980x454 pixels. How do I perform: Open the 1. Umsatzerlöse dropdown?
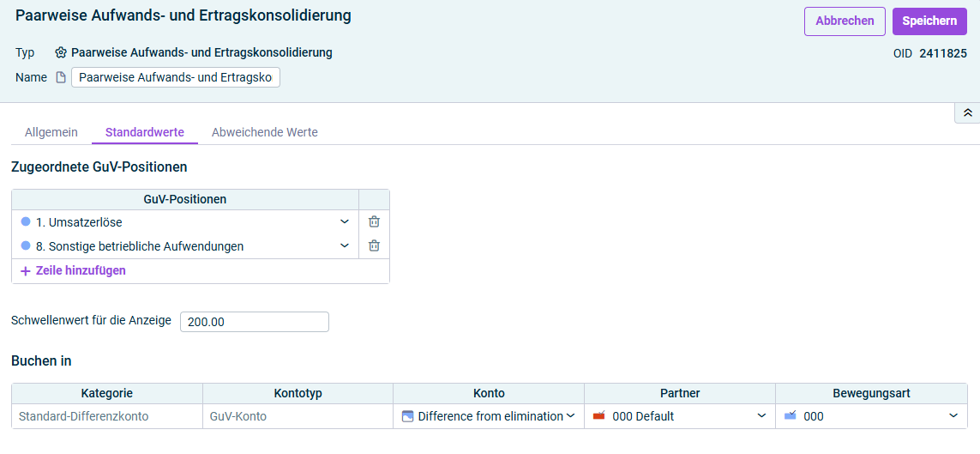(345, 221)
